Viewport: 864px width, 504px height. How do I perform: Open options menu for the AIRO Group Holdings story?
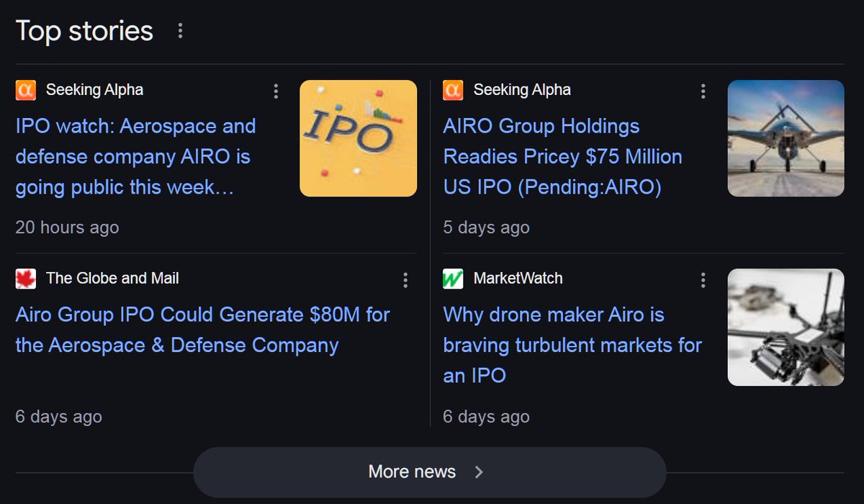click(703, 91)
